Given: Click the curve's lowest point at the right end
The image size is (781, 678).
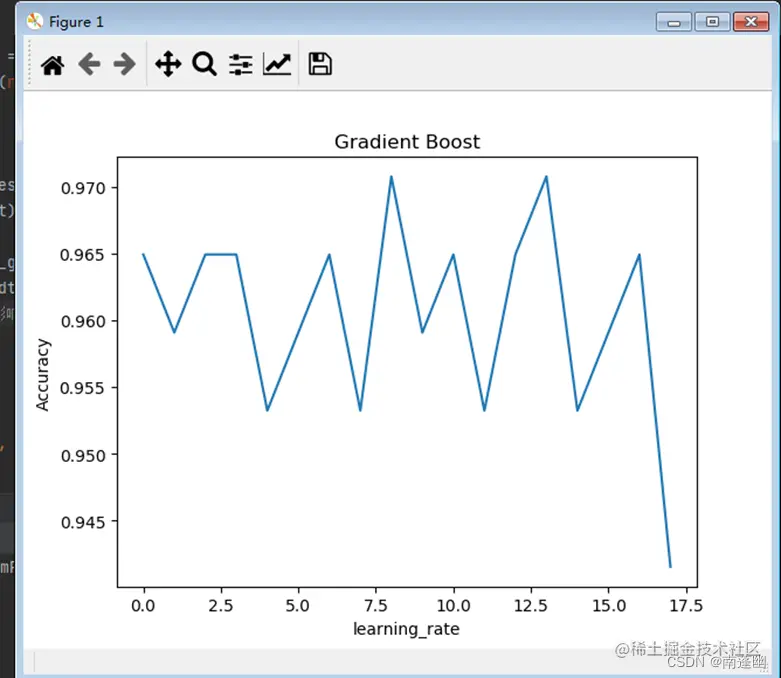Looking at the screenshot, I should coord(670,566).
